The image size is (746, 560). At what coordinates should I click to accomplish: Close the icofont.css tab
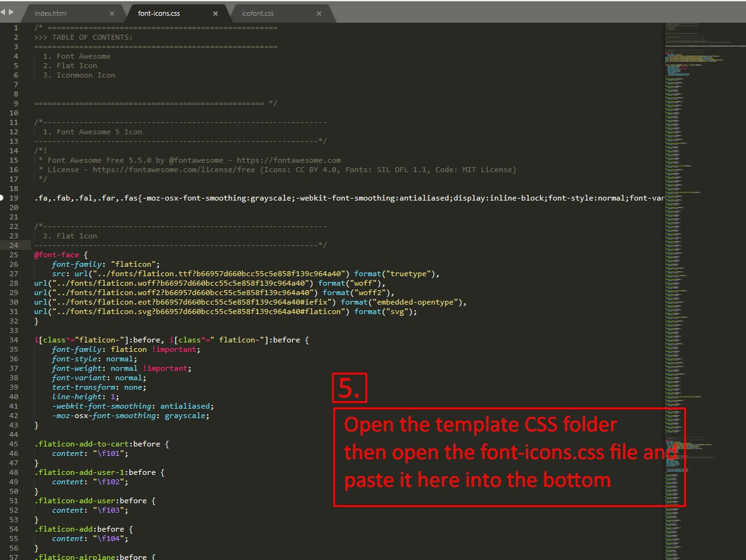click(319, 13)
